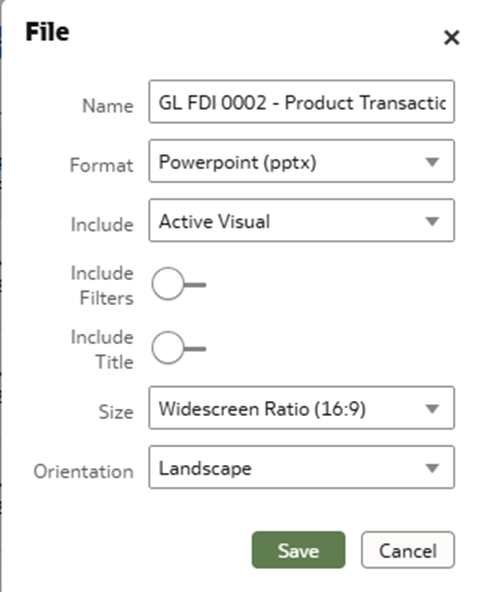Click the Include Title label

coord(102,349)
